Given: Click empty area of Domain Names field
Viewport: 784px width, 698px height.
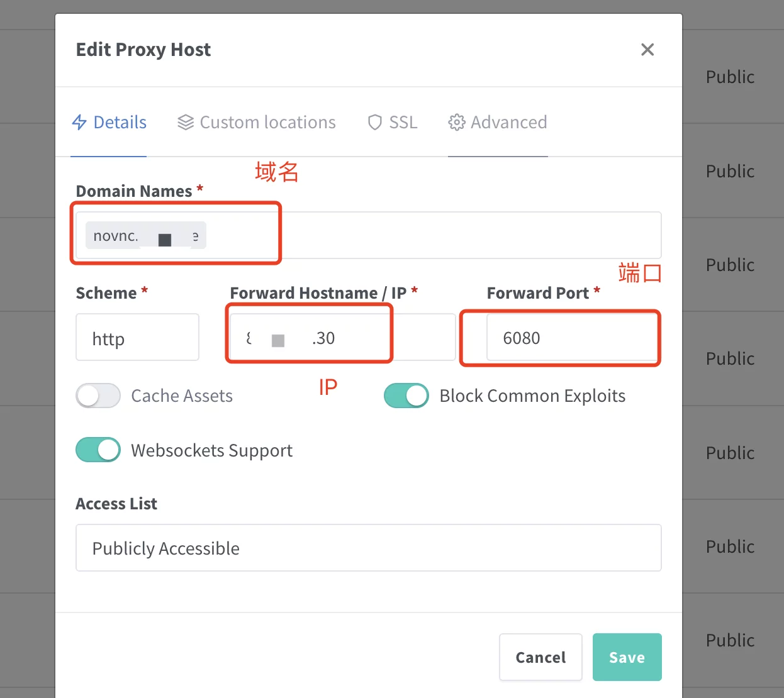Looking at the screenshot, I should coord(440,236).
